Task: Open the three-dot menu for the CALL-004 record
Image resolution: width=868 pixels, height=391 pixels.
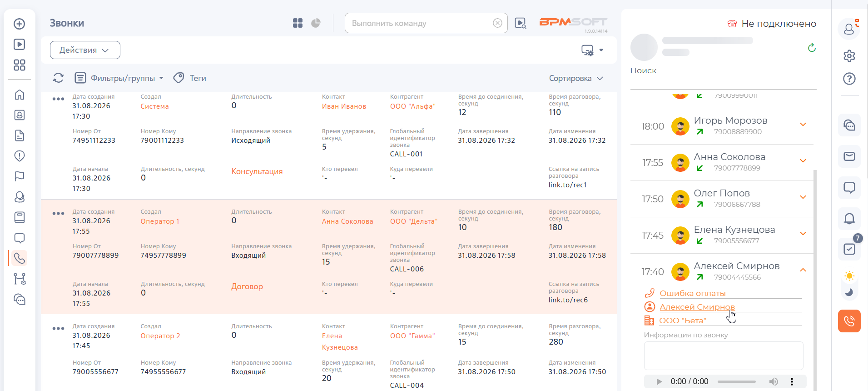Action: pos(58,328)
